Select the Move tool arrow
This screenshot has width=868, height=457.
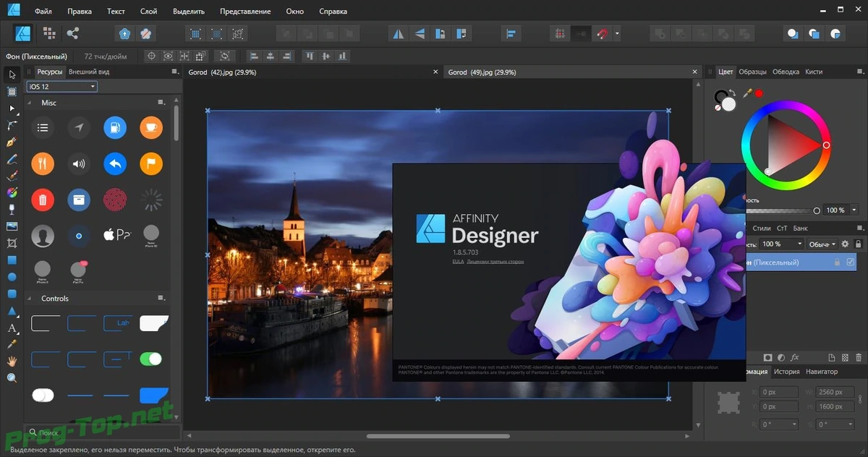click(x=12, y=74)
